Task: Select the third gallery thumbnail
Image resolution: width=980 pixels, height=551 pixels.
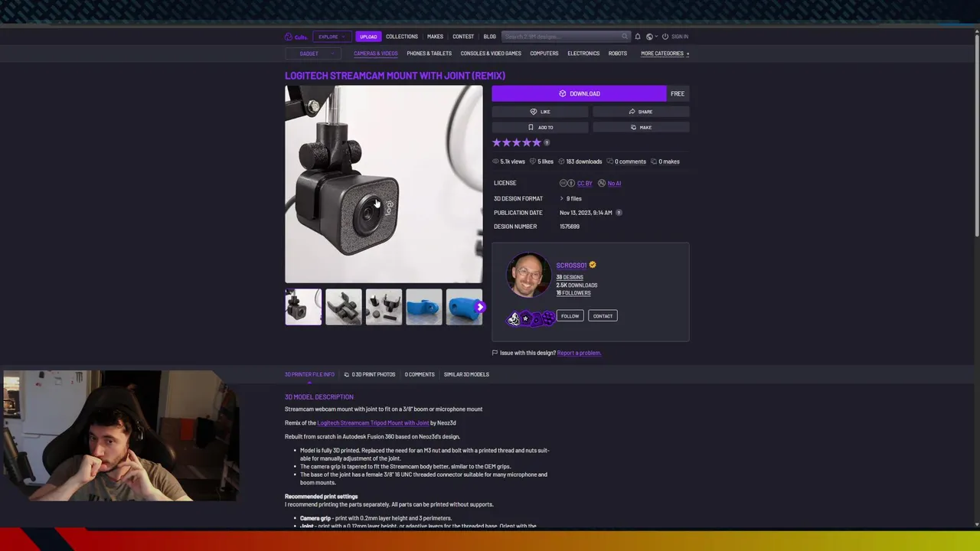Action: tap(384, 307)
